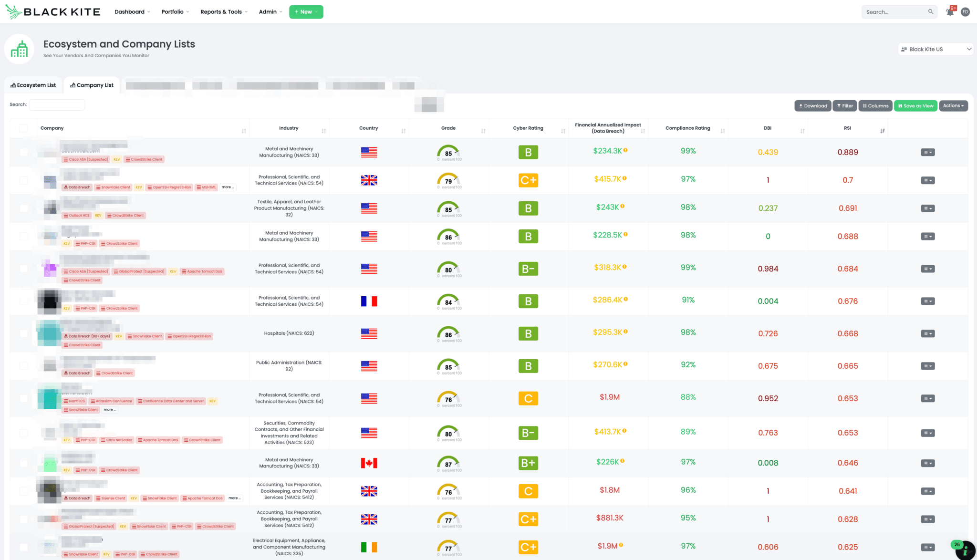
Task: Open the notification bell alerts
Action: [950, 12]
